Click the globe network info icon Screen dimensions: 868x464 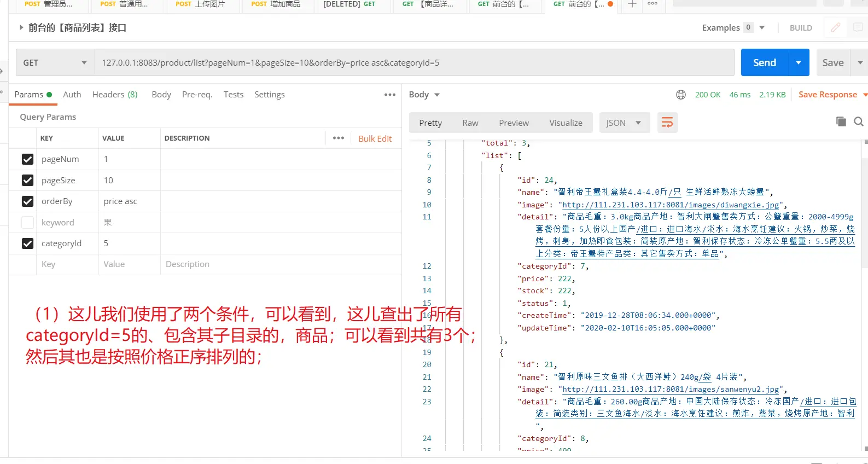tap(681, 95)
